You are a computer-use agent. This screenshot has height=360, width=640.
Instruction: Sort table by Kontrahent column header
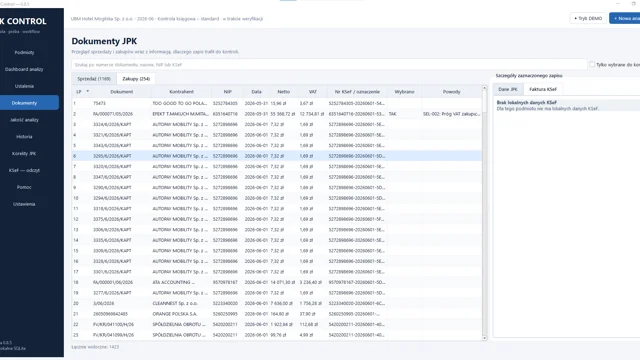(181, 92)
